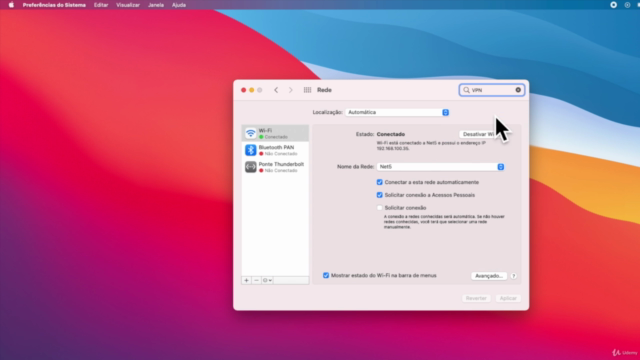Screen dimensions: 640x360
Task: Click inside the VPN search field
Action: pos(492,90)
